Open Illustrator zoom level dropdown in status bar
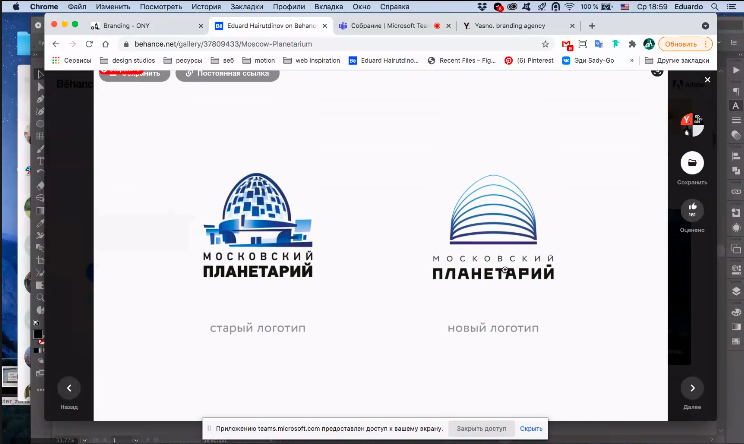 [84, 440]
